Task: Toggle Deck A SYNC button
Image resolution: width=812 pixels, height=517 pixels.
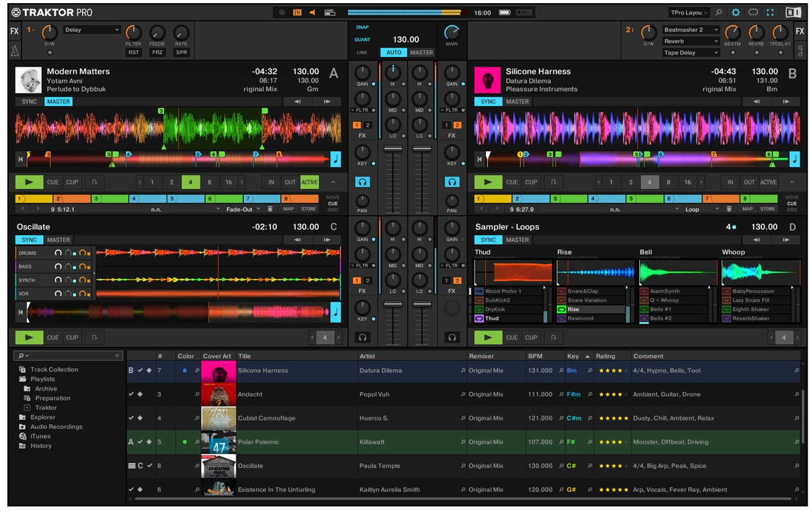Action: pos(29,102)
